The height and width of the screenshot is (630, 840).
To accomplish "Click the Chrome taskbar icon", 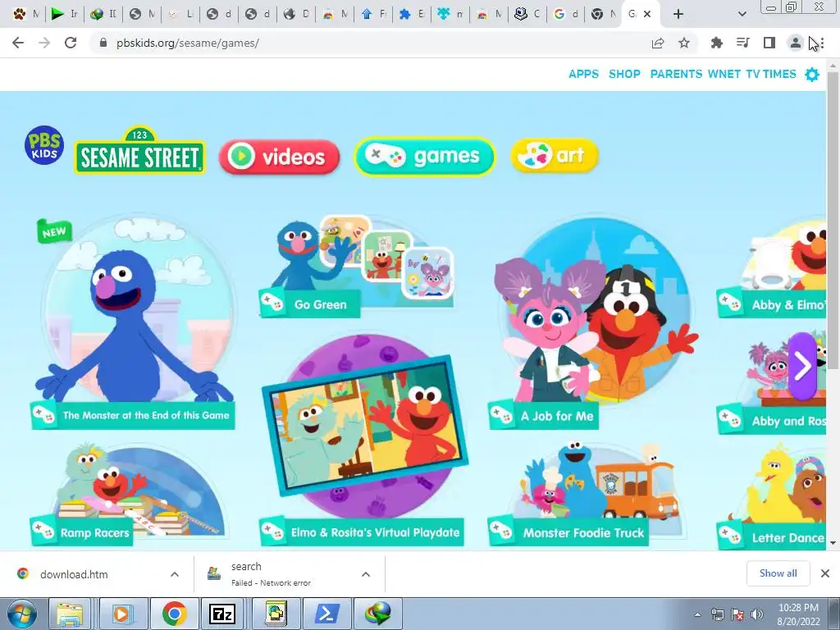I will [174, 614].
